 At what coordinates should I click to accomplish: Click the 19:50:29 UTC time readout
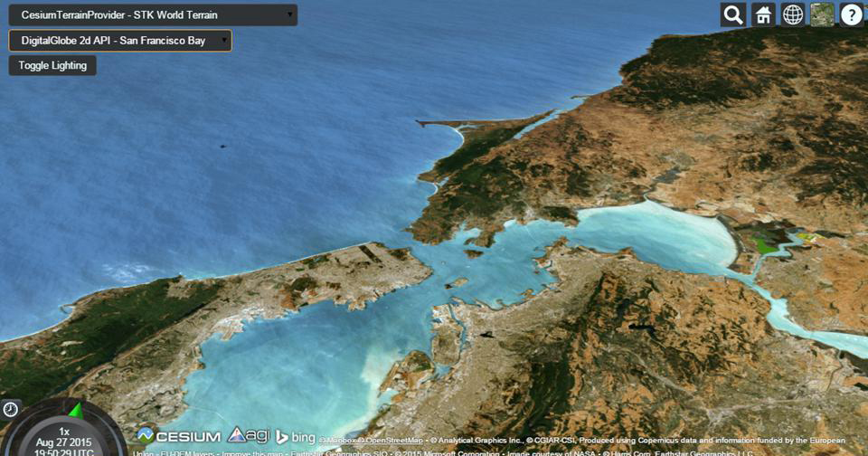coord(63,452)
